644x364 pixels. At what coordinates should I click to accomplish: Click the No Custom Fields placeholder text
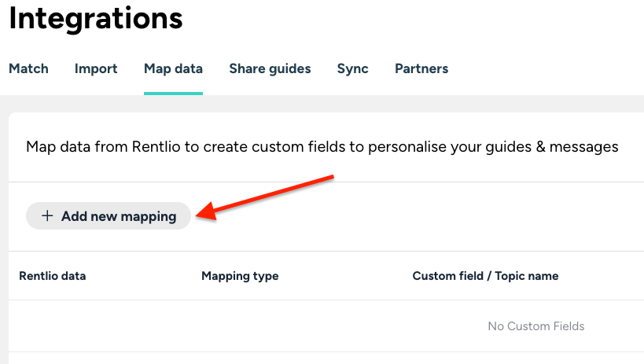[536, 326]
